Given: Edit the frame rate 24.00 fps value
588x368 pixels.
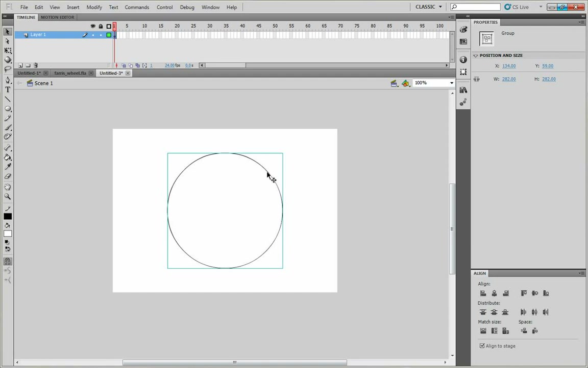Looking at the screenshot, I should (170, 65).
